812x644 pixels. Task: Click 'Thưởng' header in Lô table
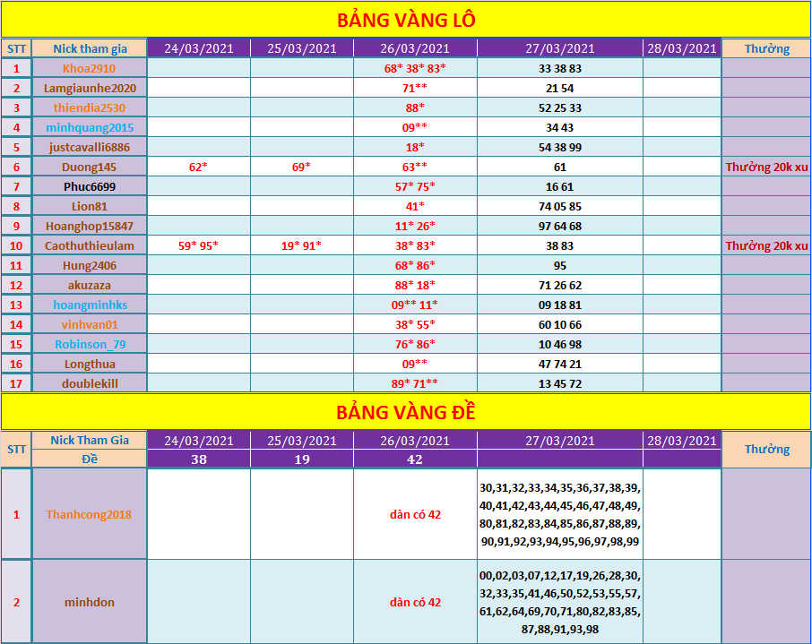point(766,48)
